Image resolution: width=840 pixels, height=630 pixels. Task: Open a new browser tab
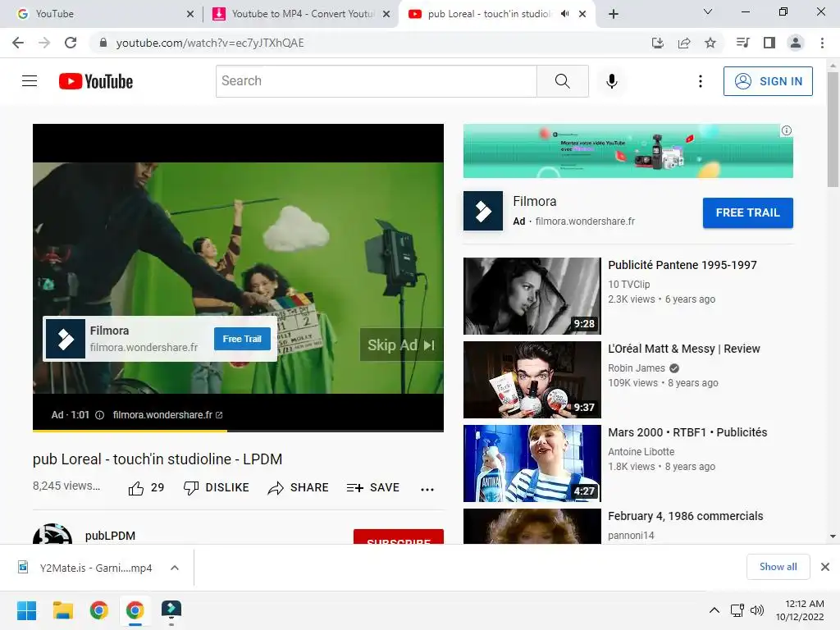[x=614, y=14]
